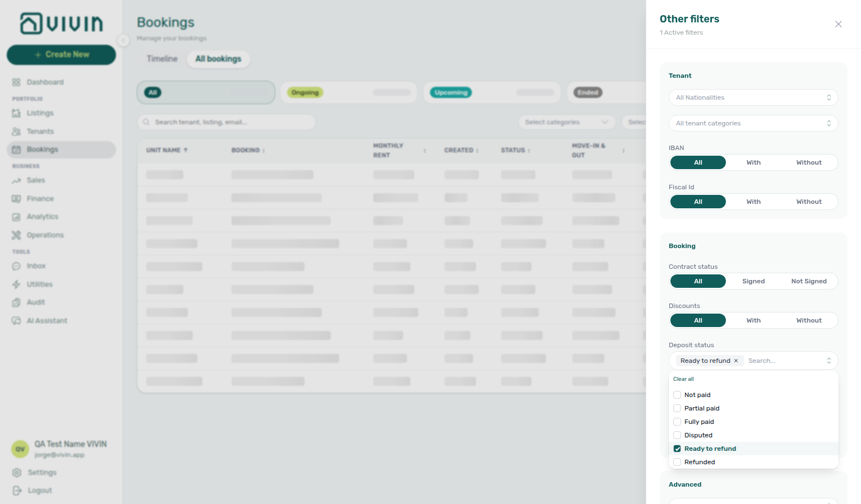This screenshot has width=861, height=504.
Task: Switch to the Timeline tab
Action: [162, 59]
